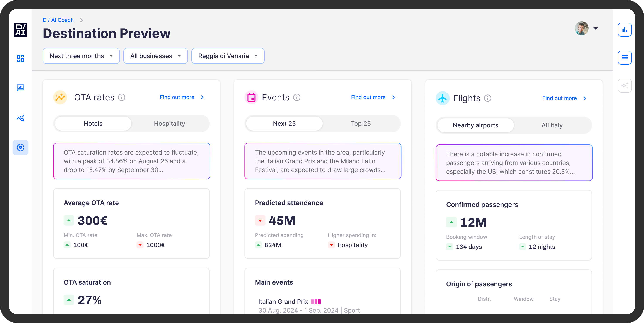
Task: Switch OTA rates to Hospitality
Action: click(169, 124)
